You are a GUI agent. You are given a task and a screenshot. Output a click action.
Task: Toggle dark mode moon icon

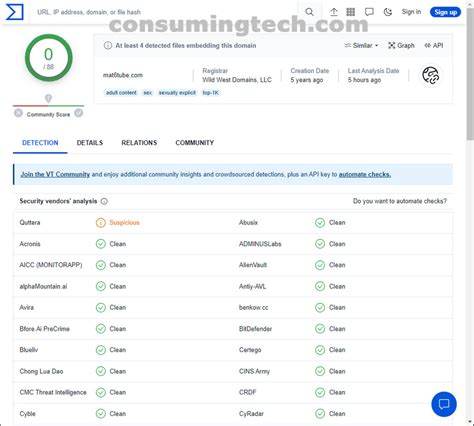pyautogui.click(x=388, y=12)
